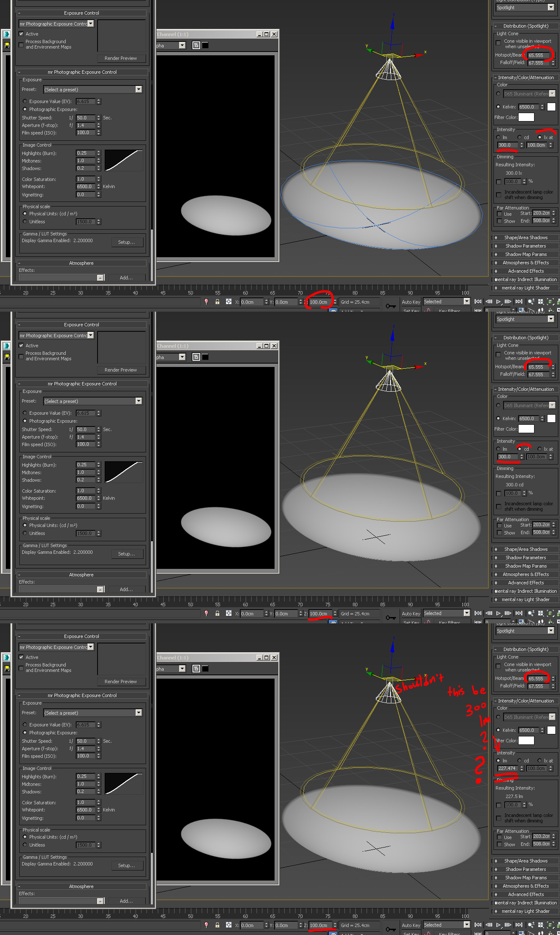Viewport: 560px width, 935px height.
Task: Toggle absolute transform mode icon in top status bar
Action: 229,302
